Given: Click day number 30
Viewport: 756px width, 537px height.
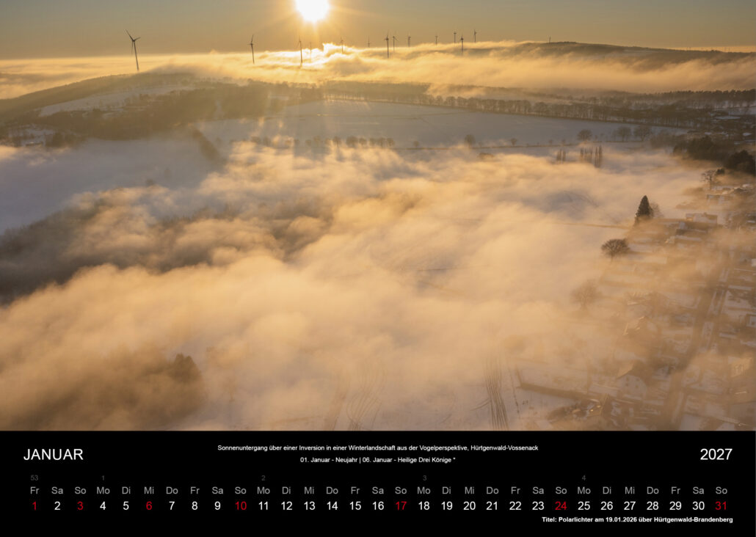Looking at the screenshot, I should [x=698, y=505].
